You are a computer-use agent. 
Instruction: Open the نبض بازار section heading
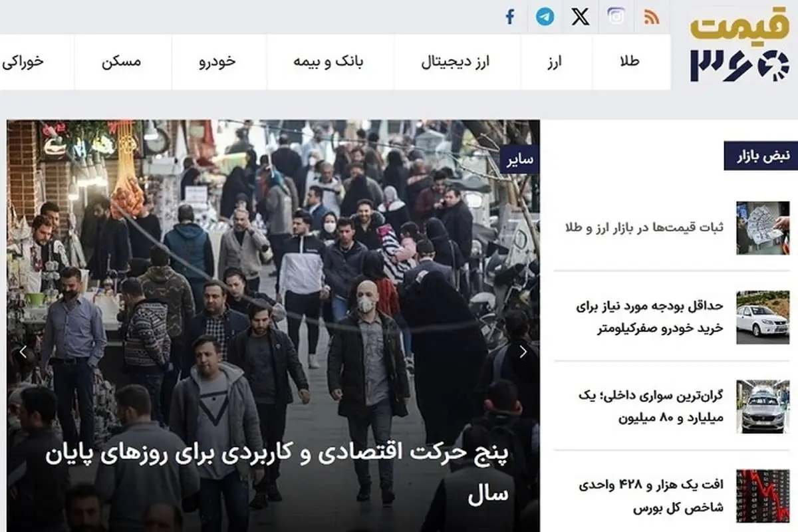coord(760,156)
